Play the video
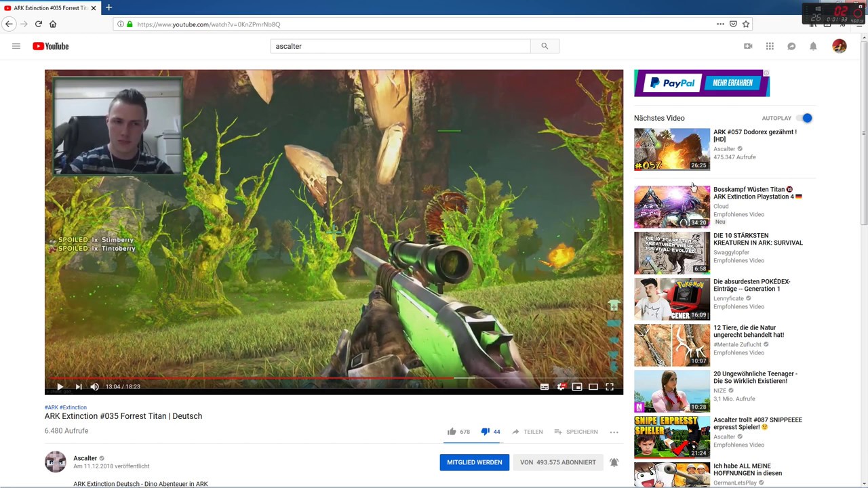The image size is (868, 488). [60, 386]
